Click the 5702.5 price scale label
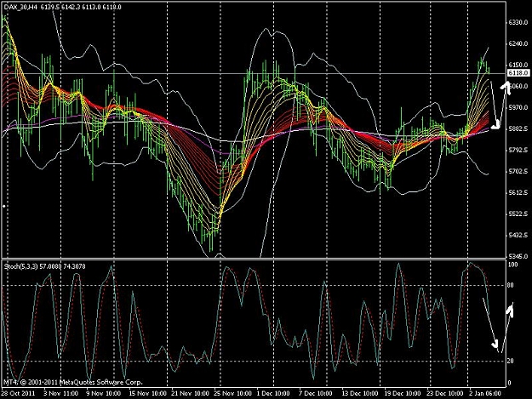 click(x=518, y=172)
